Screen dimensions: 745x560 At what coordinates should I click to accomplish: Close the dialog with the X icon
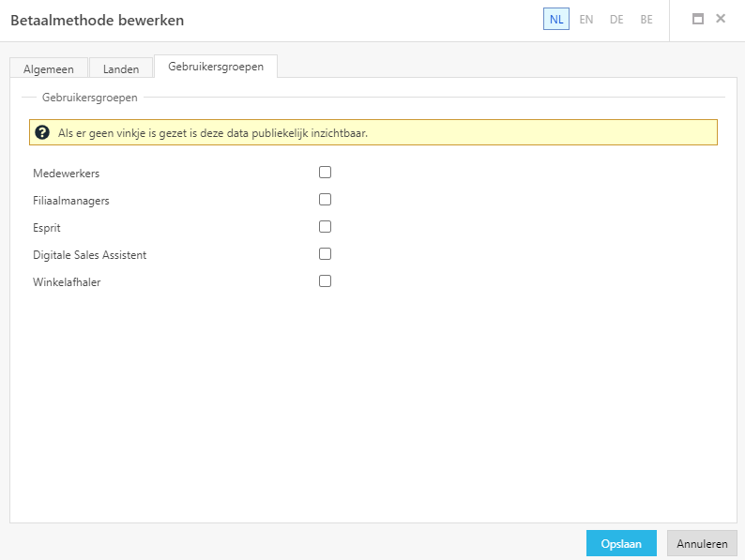pos(721,19)
